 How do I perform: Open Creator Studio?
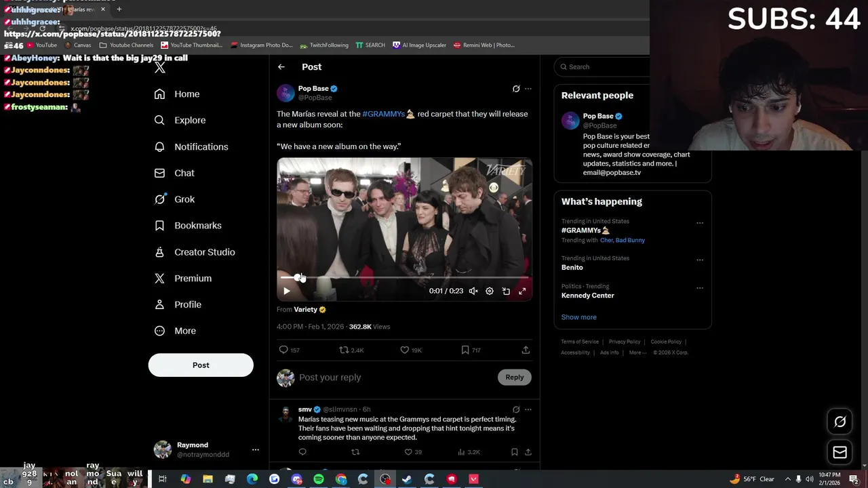(x=195, y=252)
